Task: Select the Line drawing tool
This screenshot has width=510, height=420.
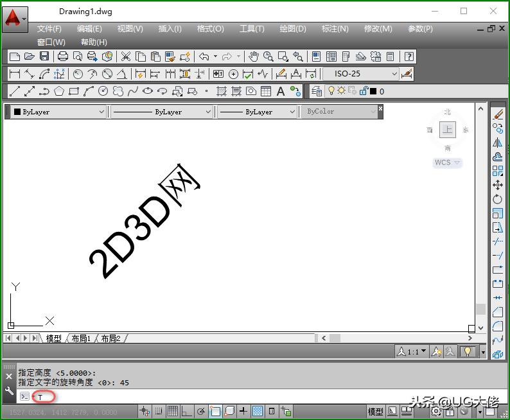Action: (15, 91)
